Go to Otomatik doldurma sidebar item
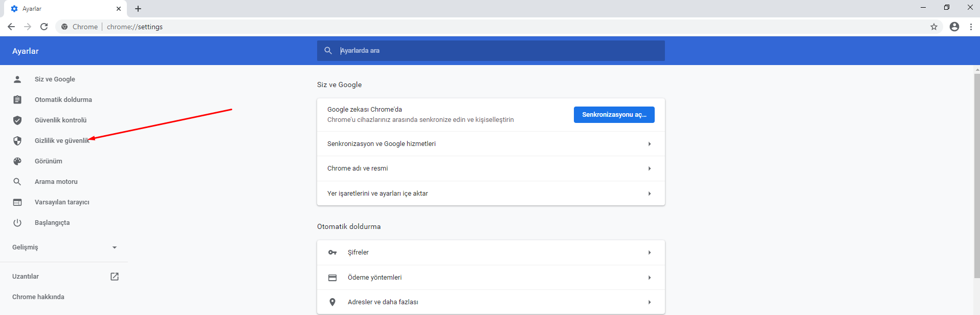980x315 pixels. click(63, 100)
